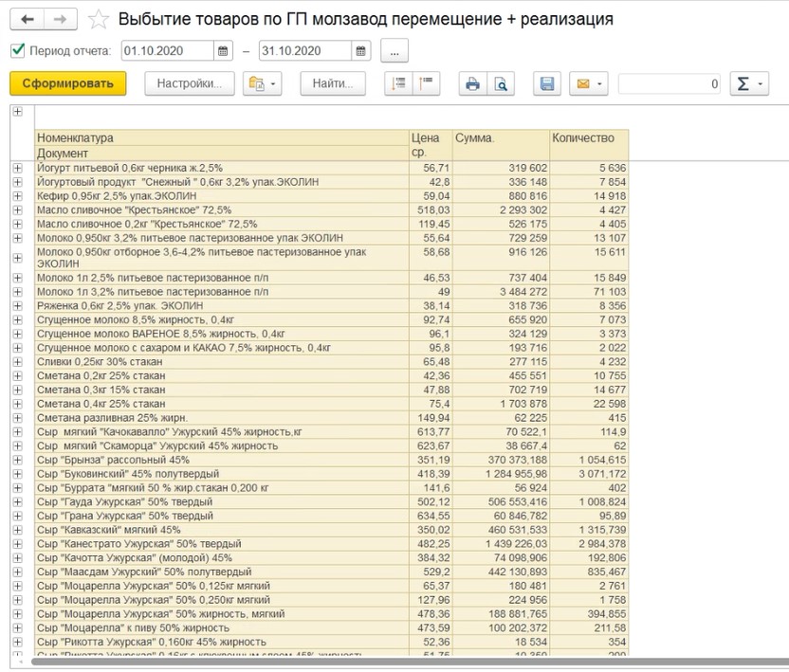Select the Номенклатура column header
Screen dimensions: 789x672
click(222, 137)
